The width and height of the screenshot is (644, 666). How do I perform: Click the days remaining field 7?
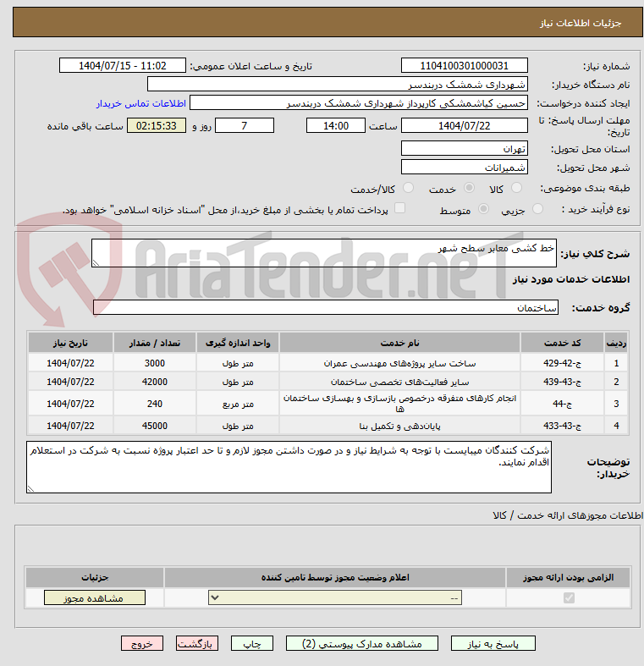coord(245,126)
